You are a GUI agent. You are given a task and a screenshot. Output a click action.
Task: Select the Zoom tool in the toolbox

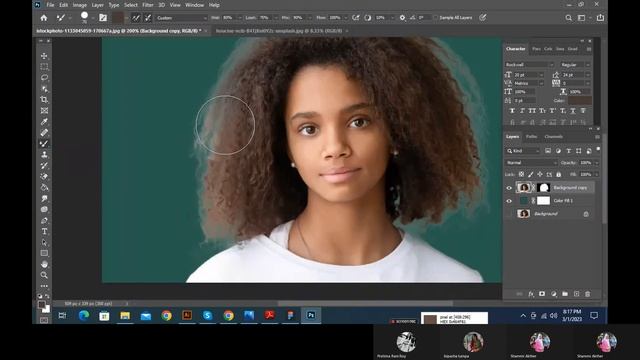pos(44,275)
